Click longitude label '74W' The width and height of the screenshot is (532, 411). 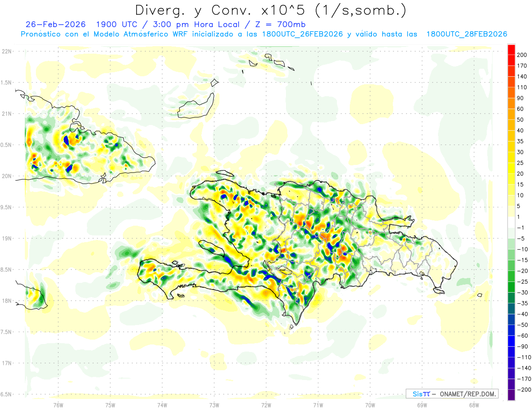pos(162,405)
